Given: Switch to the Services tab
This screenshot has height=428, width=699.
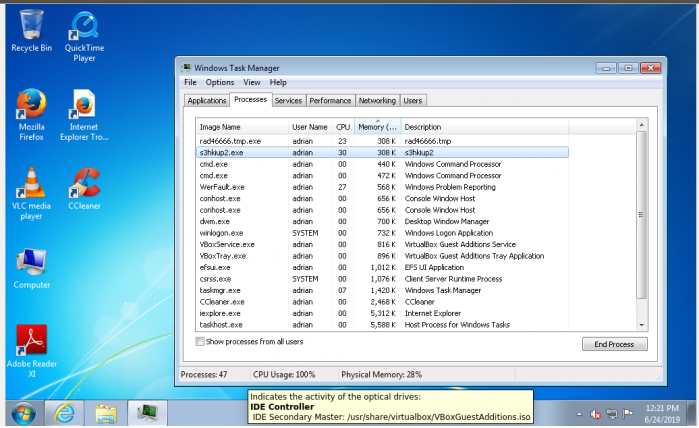Looking at the screenshot, I should coord(288,101).
